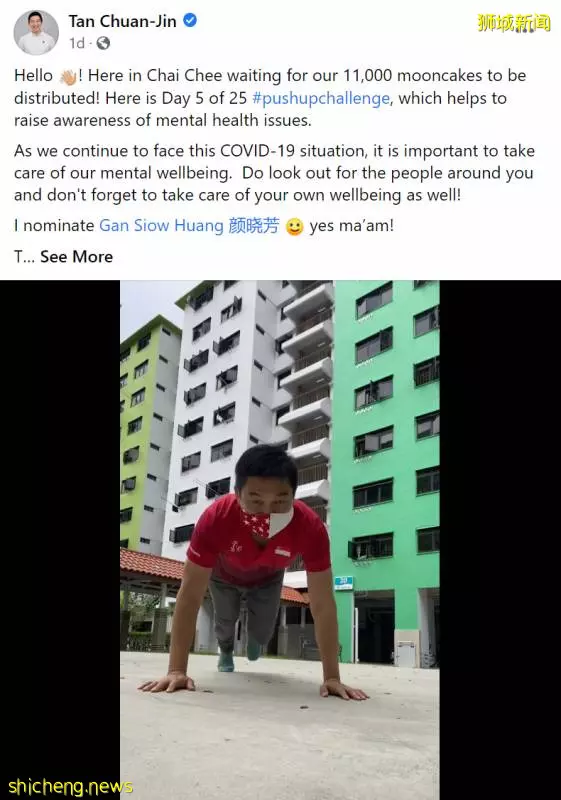Open the Tan Chuan-Jin profile name link
The image size is (561, 800).
(122, 21)
